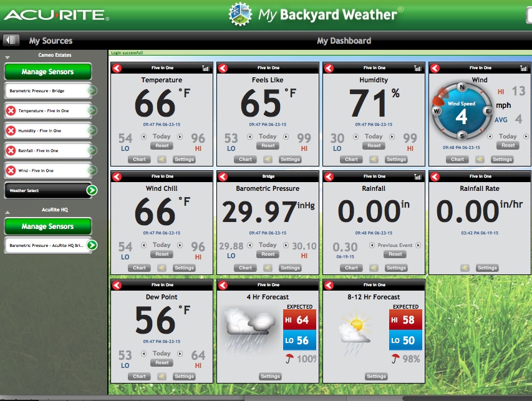This screenshot has width=532, height=401.
Task: Open Settings for 8-12 Hr Forecast widget
Action: tap(376, 376)
